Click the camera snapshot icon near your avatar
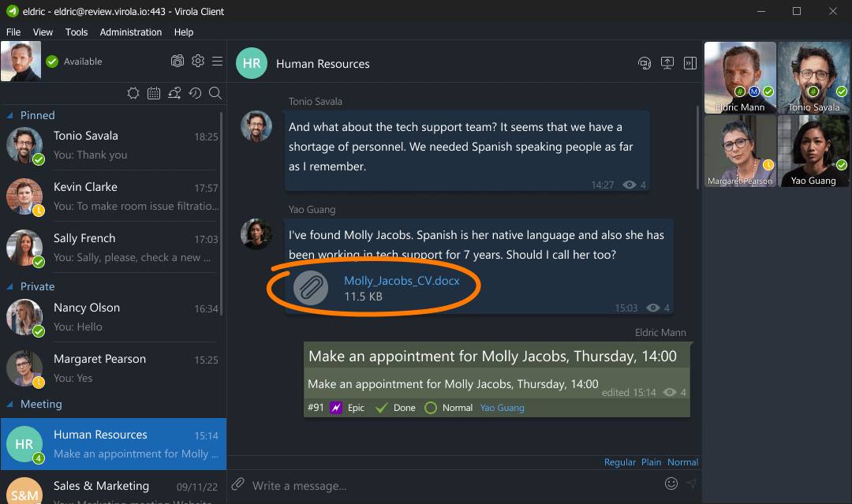The height and width of the screenshot is (504, 852). tap(177, 61)
